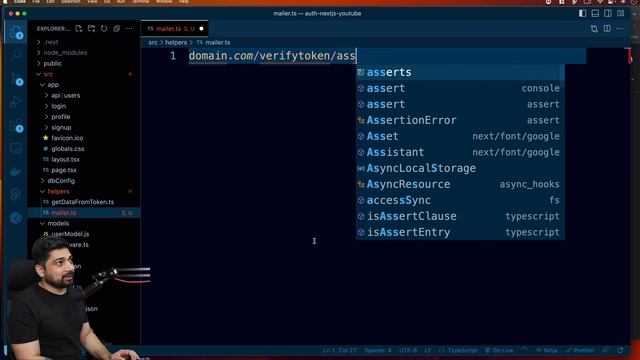Expand the dbConfig folder
Image resolution: width=640 pixels, height=360 pixels.
click(x=84, y=180)
